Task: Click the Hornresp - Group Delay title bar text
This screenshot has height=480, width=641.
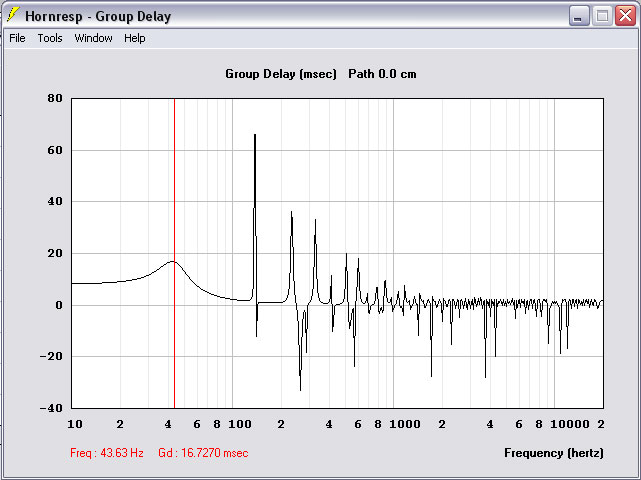Action: click(98, 16)
